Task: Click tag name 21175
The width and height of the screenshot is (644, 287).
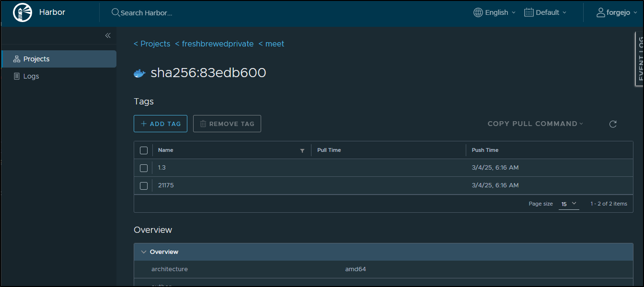Action: coord(166,185)
